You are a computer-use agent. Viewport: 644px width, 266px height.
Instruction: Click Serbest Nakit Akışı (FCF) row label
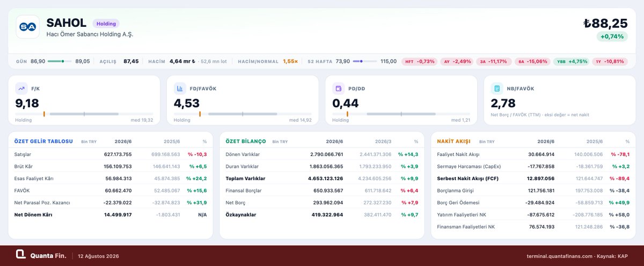pyautogui.click(x=469, y=178)
